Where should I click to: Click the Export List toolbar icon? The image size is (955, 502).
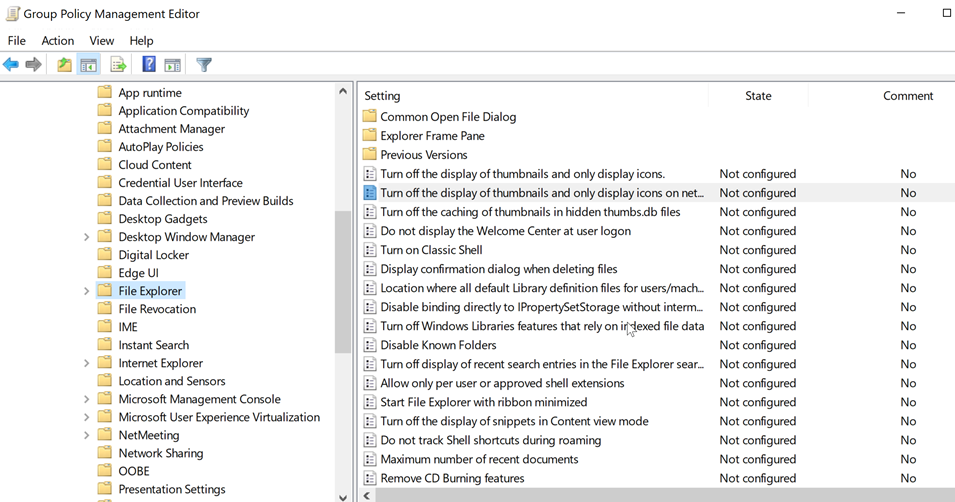click(x=118, y=65)
